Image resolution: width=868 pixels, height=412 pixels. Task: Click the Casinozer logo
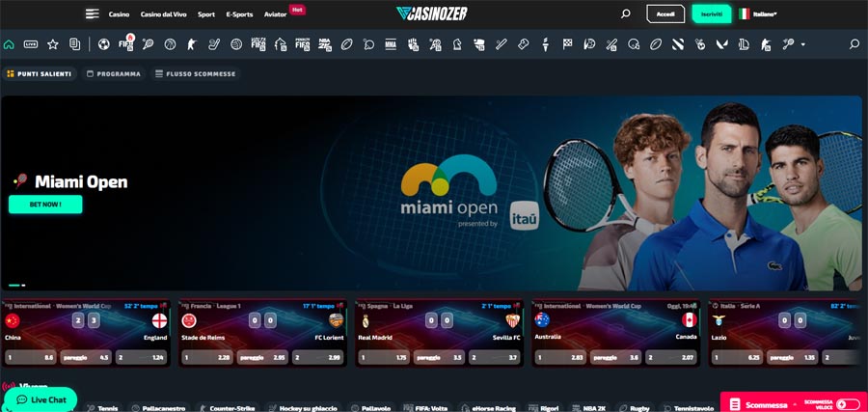click(432, 14)
